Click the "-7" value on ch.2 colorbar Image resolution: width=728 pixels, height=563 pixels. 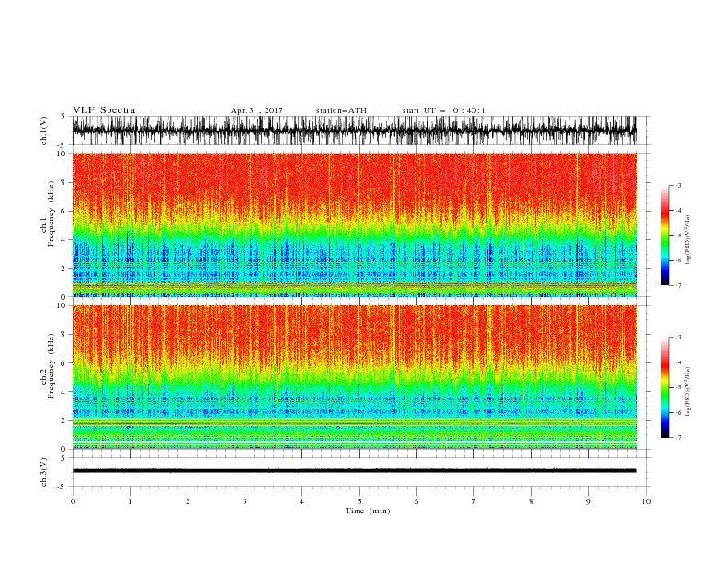click(x=678, y=438)
